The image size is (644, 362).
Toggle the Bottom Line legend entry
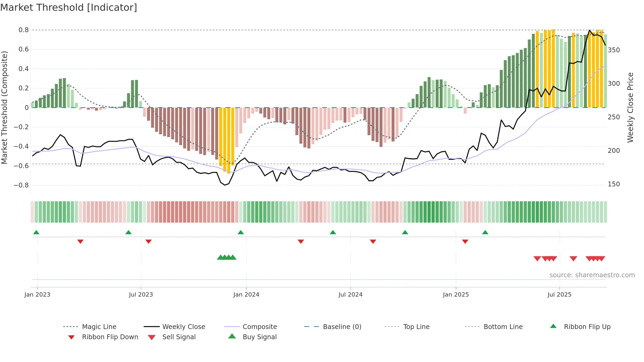[494, 327]
